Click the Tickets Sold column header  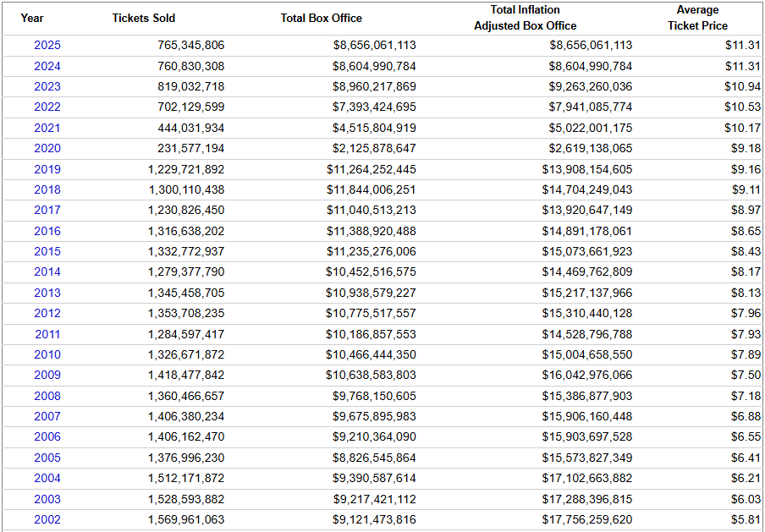(x=144, y=18)
